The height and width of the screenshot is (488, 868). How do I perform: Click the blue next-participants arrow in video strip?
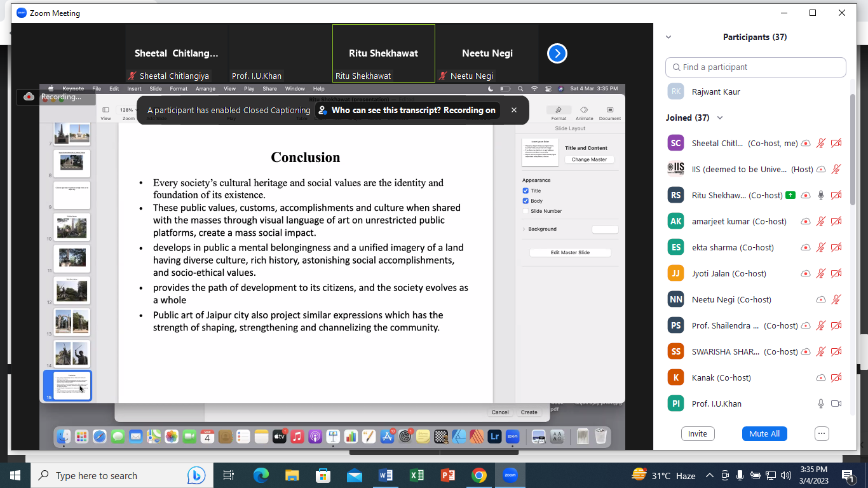pos(557,54)
